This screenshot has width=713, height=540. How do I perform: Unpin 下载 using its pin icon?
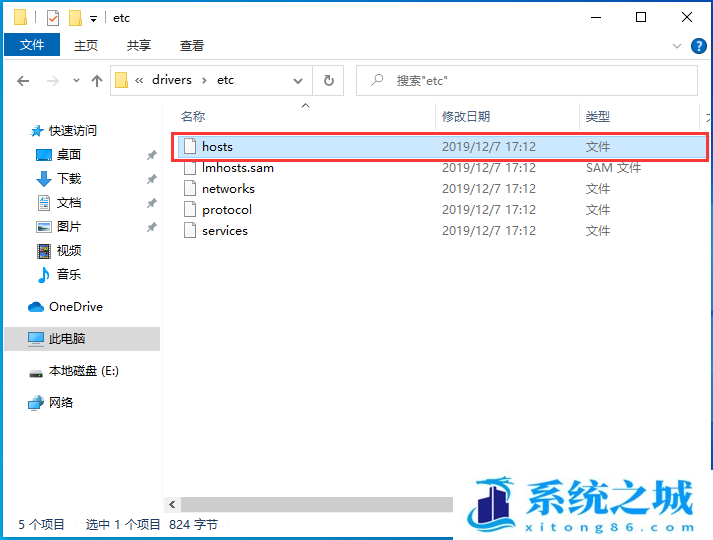pyautogui.click(x=151, y=179)
